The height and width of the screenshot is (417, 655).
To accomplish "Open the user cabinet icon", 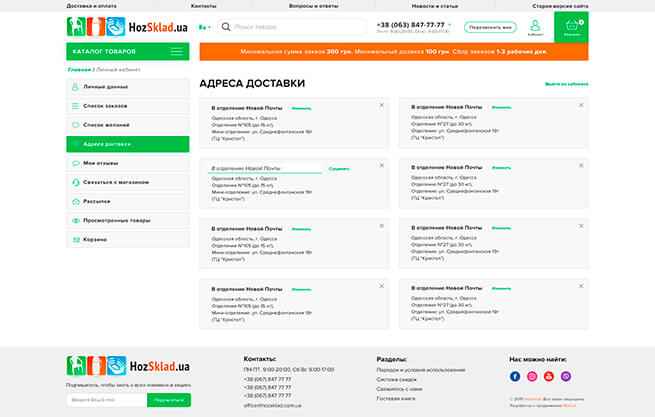I will [535, 25].
